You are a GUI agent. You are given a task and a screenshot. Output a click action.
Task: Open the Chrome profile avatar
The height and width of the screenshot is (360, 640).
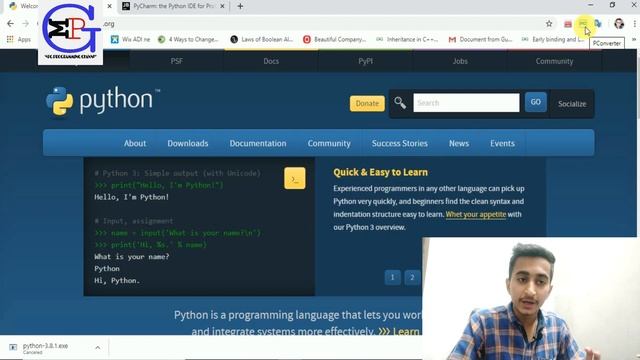[x=619, y=24]
